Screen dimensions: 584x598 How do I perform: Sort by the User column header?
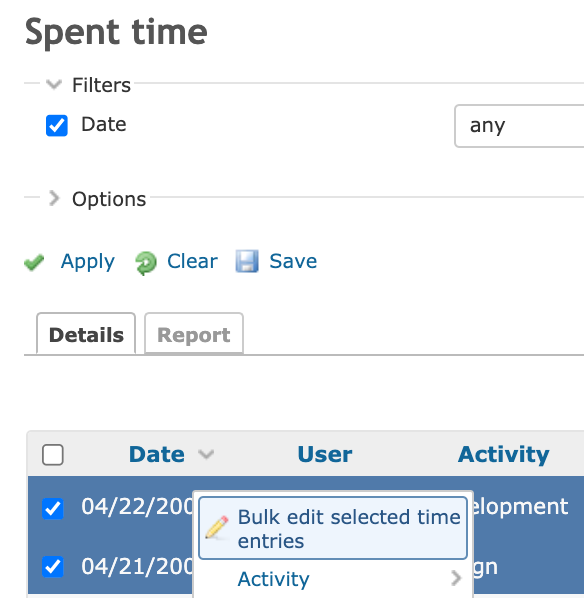[x=325, y=454]
